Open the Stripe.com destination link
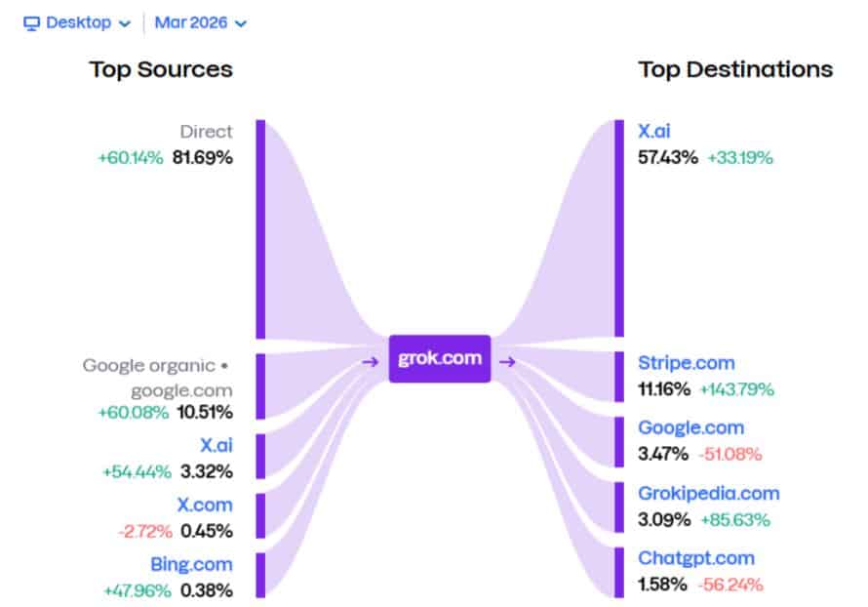Viewport: 868px width, 607px height. coord(686,362)
